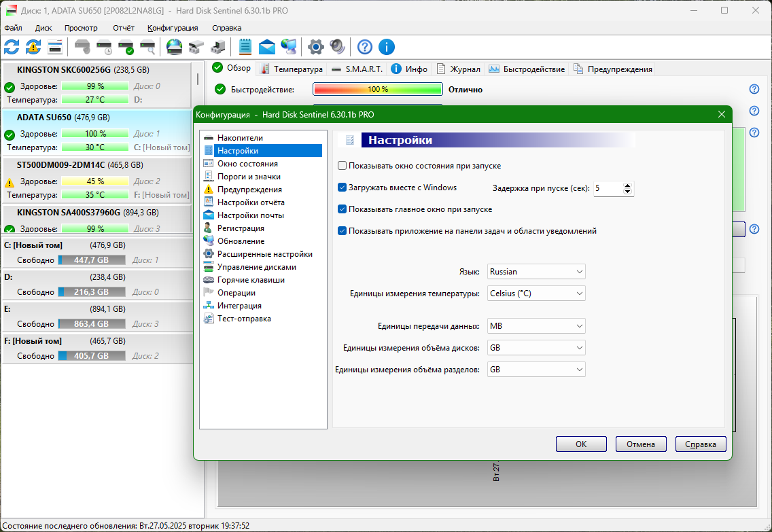Open partition size units dropdown
The image size is (772, 532).
pos(536,369)
